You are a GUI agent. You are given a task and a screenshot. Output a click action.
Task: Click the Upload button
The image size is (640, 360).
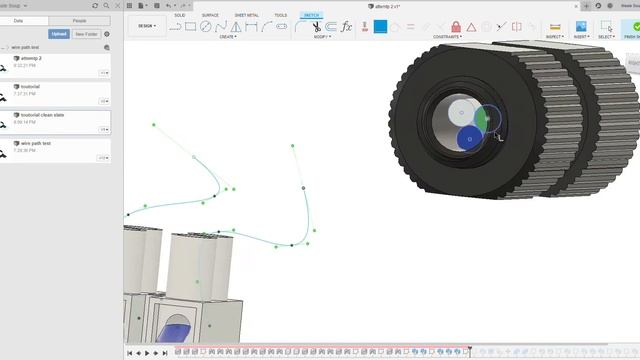pos(59,34)
